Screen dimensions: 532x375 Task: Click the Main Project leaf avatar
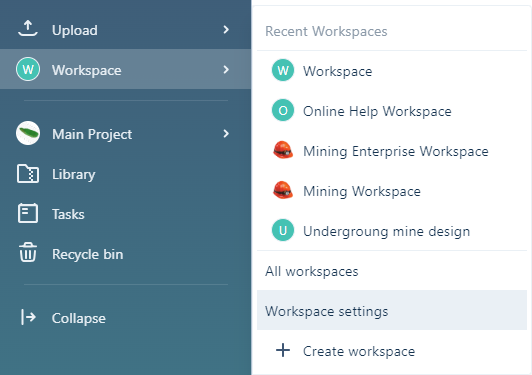pos(28,133)
